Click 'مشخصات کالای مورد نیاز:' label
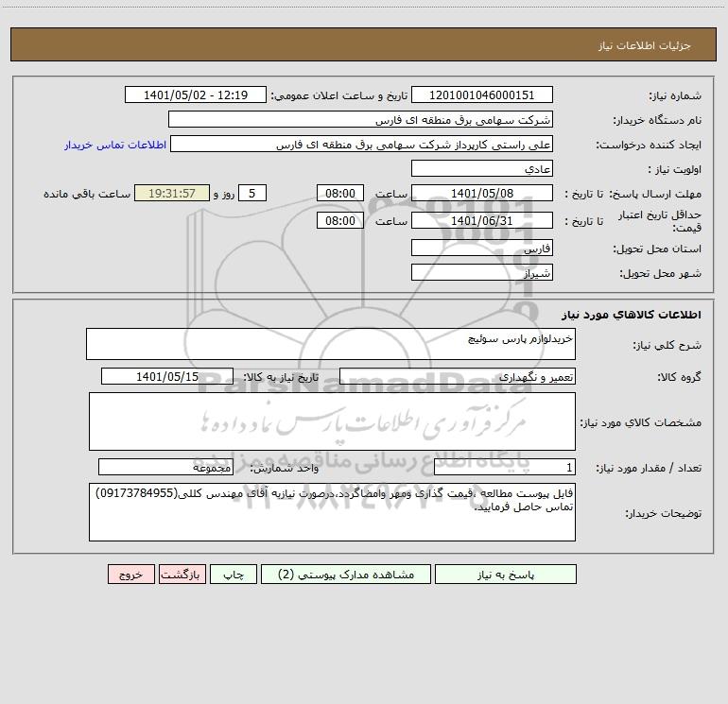 click(x=641, y=422)
